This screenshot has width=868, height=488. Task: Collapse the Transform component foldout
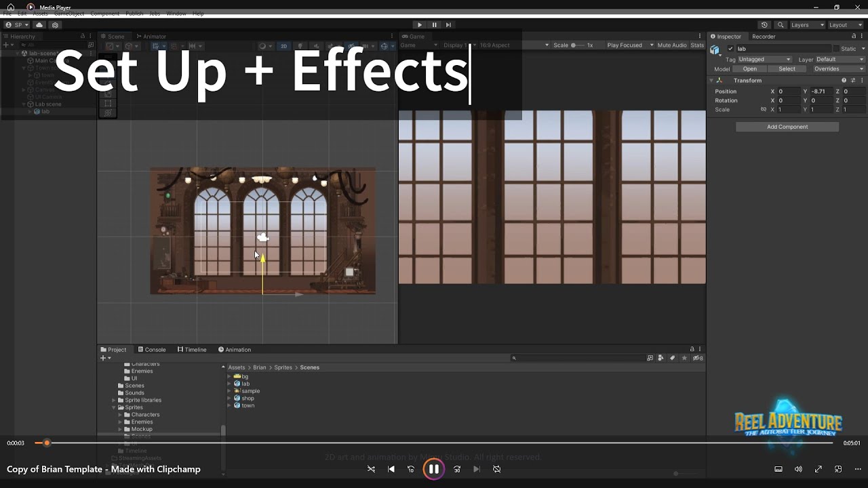pos(711,81)
